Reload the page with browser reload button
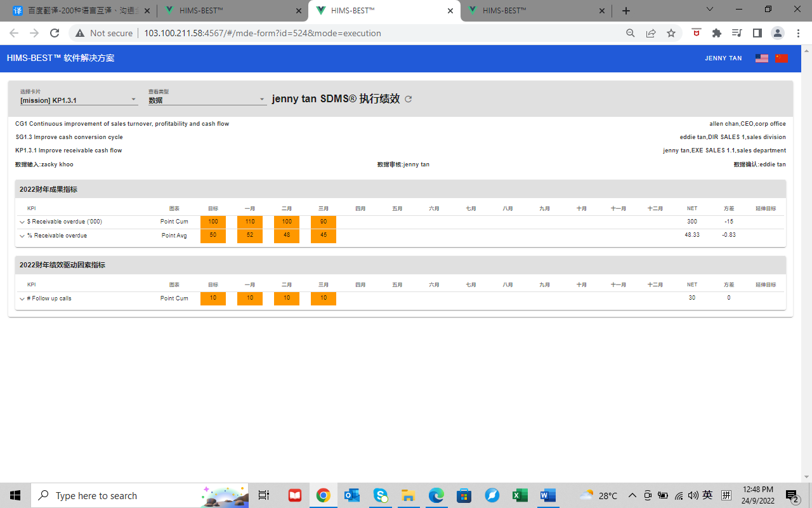Image resolution: width=812 pixels, height=508 pixels. pyautogui.click(x=55, y=33)
